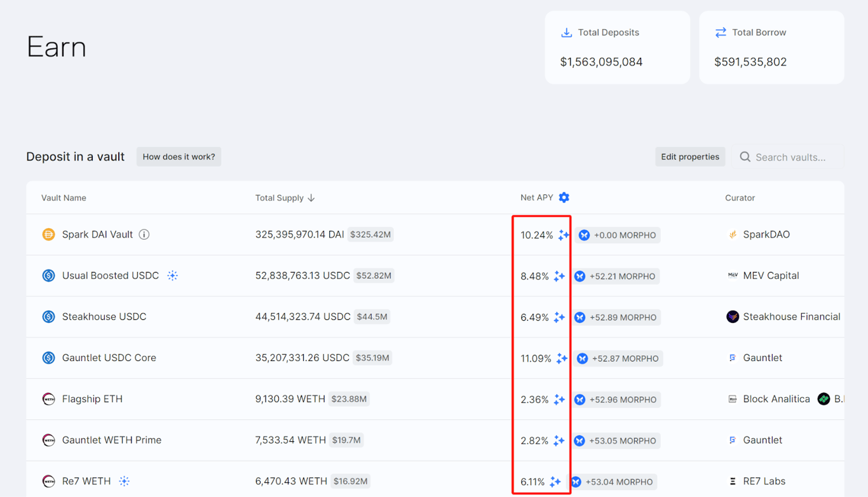The height and width of the screenshot is (497, 868).
Task: Click the Total Deposits download icon
Action: point(566,32)
